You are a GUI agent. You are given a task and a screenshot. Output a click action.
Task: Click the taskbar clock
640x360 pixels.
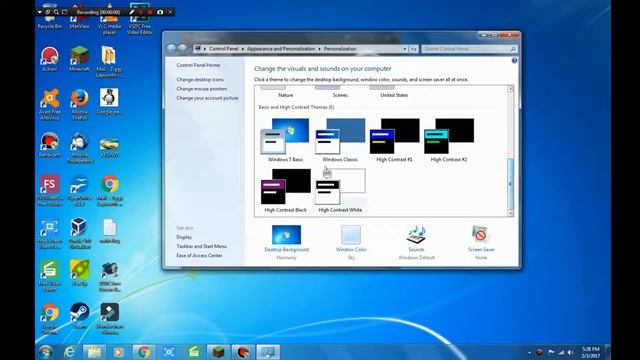point(591,352)
